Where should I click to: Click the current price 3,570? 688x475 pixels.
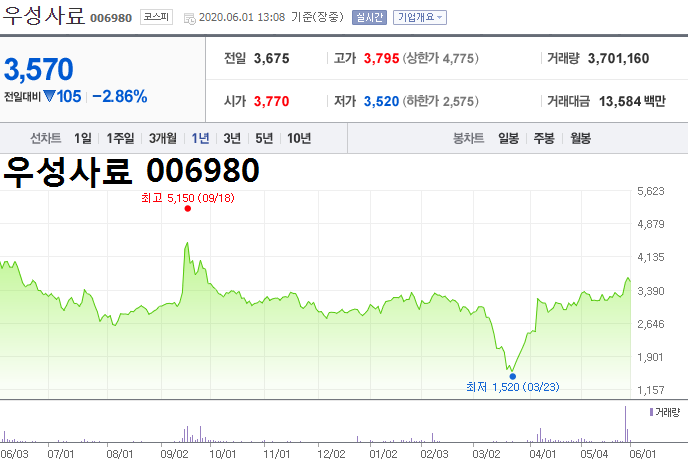[39, 69]
